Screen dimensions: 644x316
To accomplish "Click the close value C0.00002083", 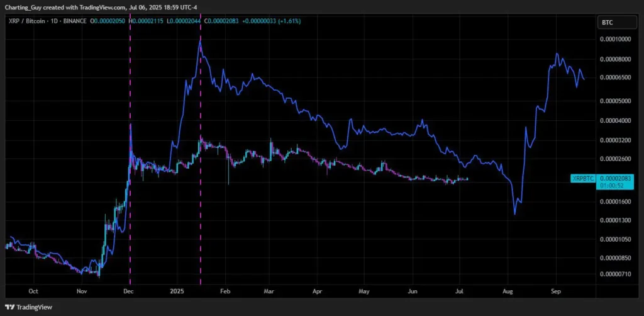I will coord(222,21).
